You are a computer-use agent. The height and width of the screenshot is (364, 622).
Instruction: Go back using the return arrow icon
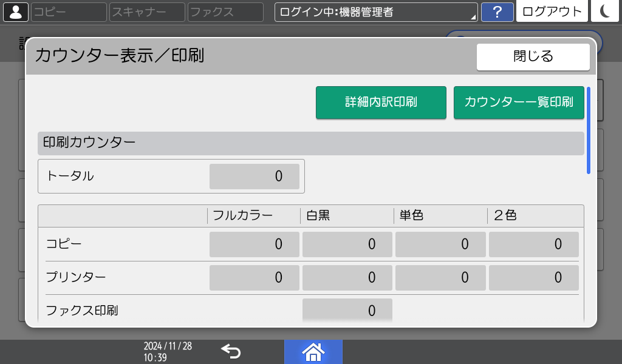[231, 351]
